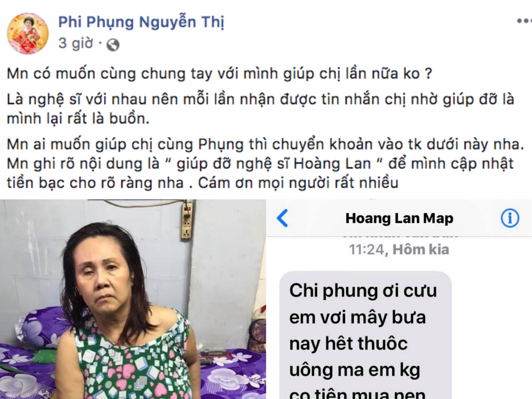
Task: Open the three-dot post options menu
Action: (524, 21)
